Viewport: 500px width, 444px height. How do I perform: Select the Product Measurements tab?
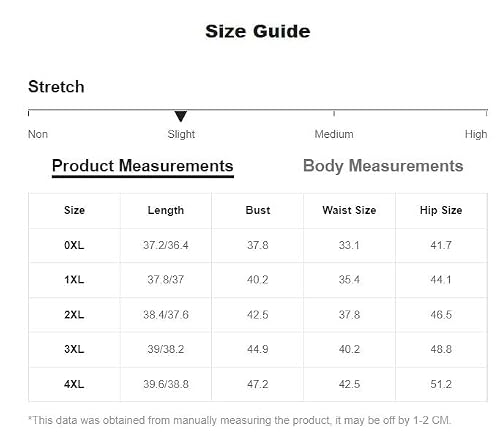click(143, 166)
